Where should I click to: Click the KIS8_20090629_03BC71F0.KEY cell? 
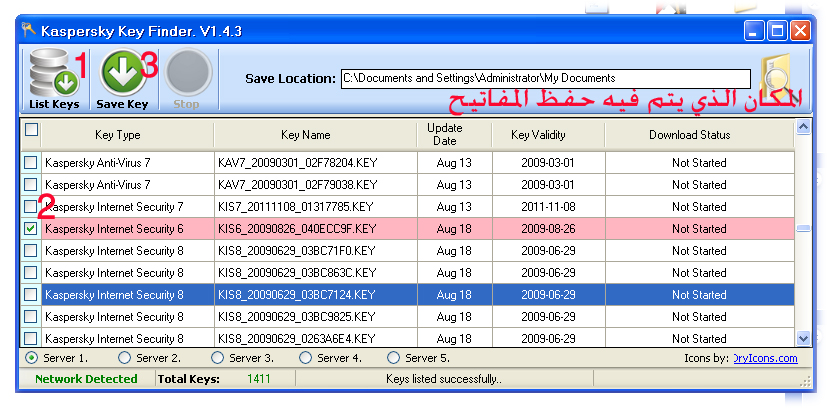[x=315, y=251]
